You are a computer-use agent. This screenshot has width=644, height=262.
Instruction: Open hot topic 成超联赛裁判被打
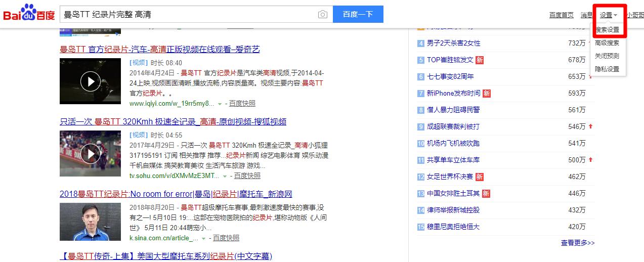coord(453,126)
